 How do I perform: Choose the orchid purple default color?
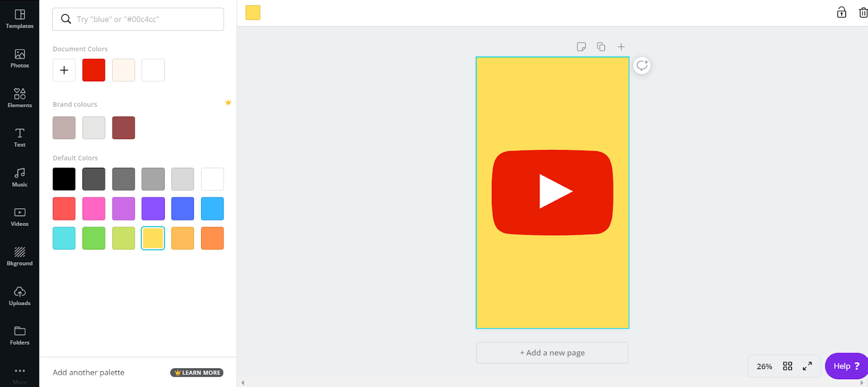[x=124, y=209]
